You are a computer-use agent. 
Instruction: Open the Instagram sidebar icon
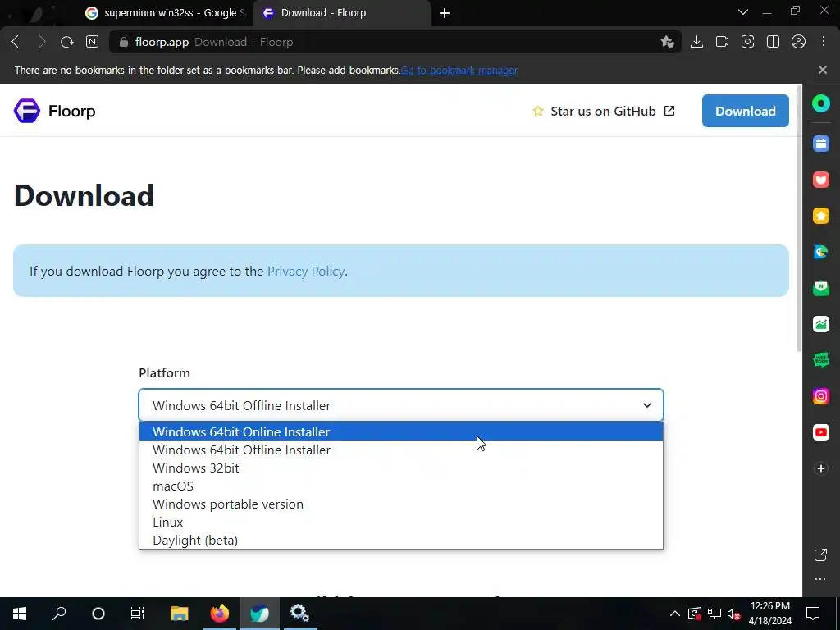(x=820, y=396)
